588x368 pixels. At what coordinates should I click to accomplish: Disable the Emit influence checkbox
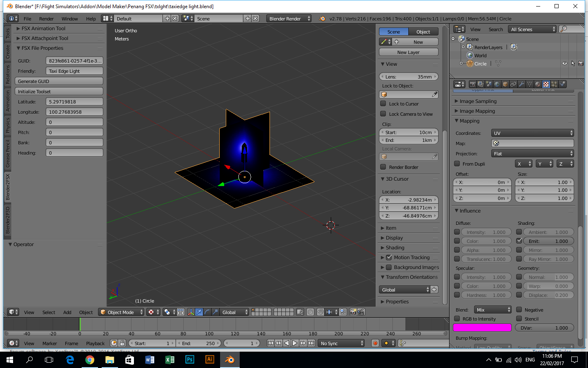click(519, 241)
